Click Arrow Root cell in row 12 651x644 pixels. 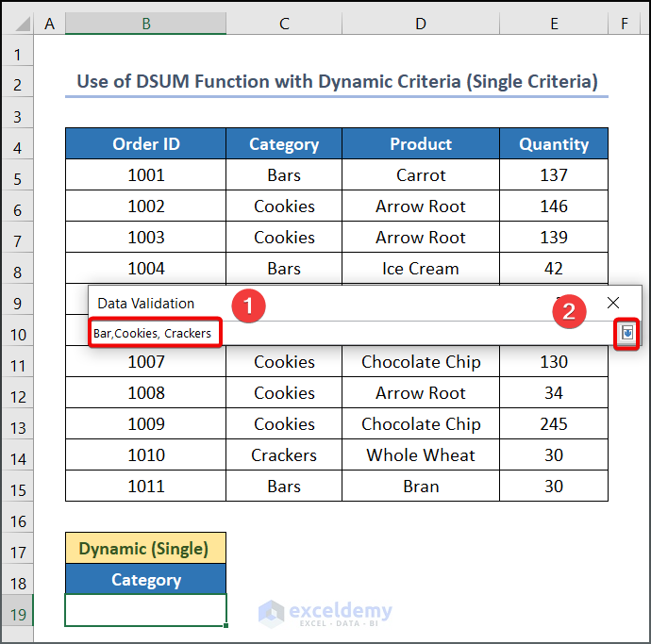pyautogui.click(x=421, y=393)
